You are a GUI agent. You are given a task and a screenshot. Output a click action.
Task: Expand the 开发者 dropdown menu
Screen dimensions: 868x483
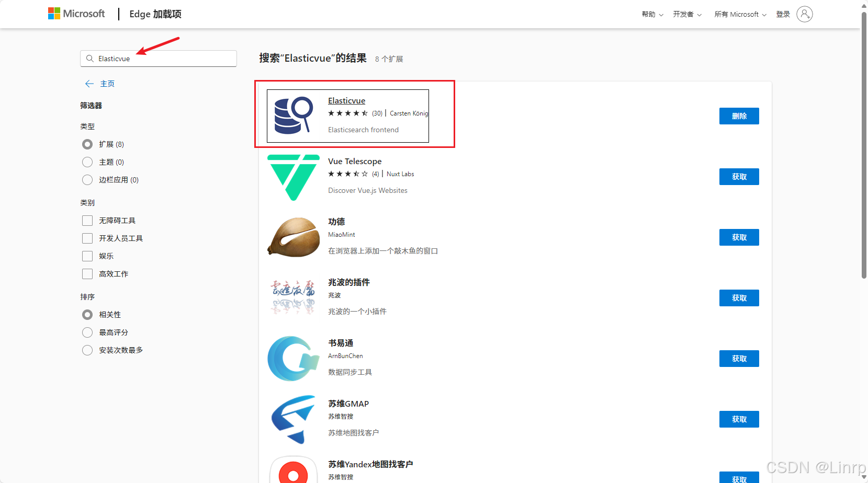pyautogui.click(x=687, y=15)
